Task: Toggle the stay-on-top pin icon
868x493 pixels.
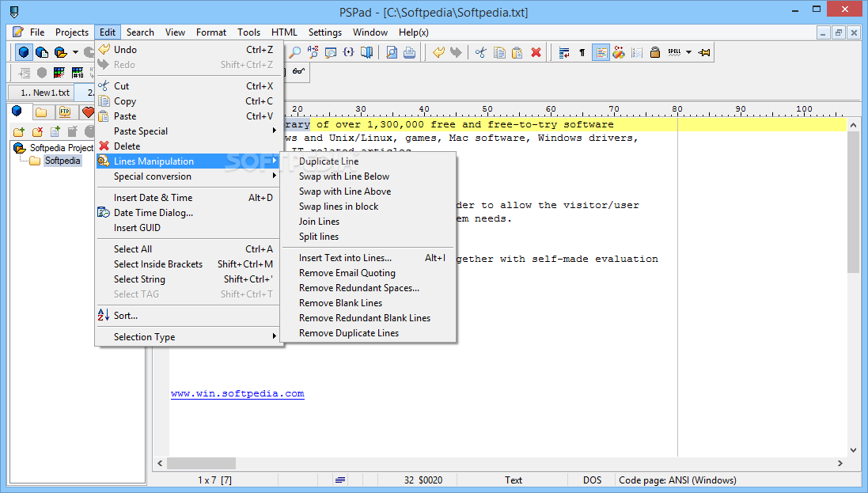Action: (x=704, y=52)
